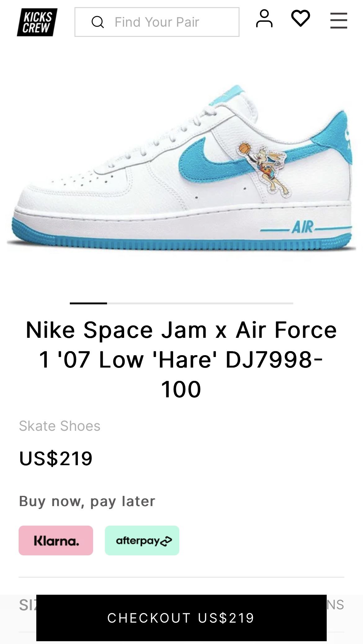Viewport: 363px width, 644px height.
Task: Select the Afterpay payment badge
Action: tap(142, 540)
